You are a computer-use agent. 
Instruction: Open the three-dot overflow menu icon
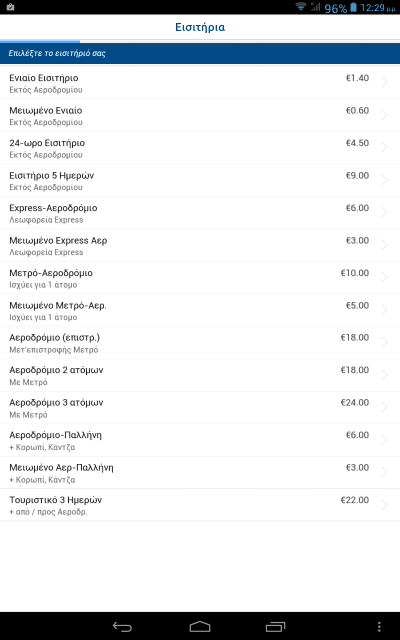point(379,627)
